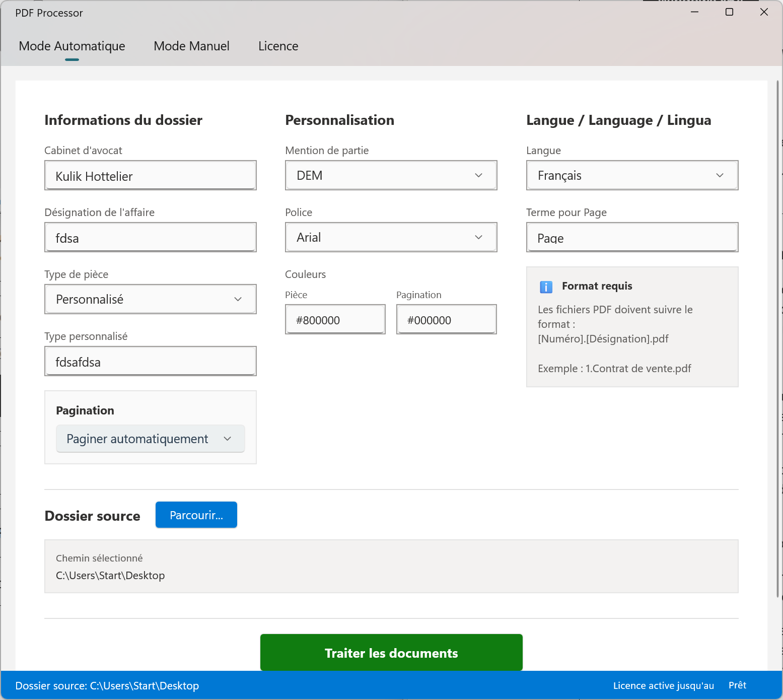Switch to the Mode Manuel tab
This screenshot has height=700, width=783.
(191, 46)
